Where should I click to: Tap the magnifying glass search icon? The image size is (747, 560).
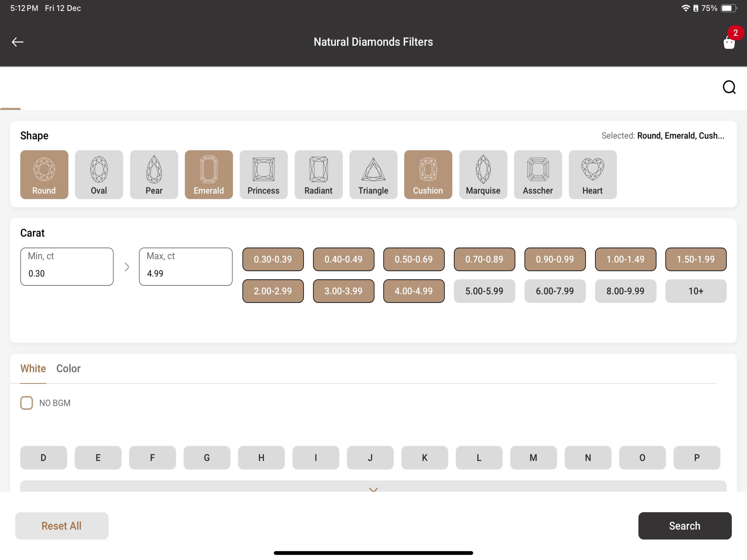coord(729,87)
